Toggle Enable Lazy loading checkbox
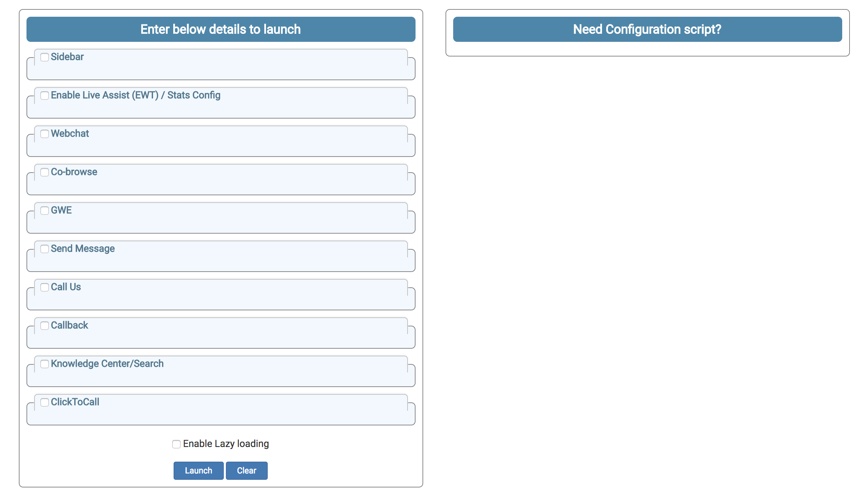This screenshot has height=500, width=868. coord(176,444)
